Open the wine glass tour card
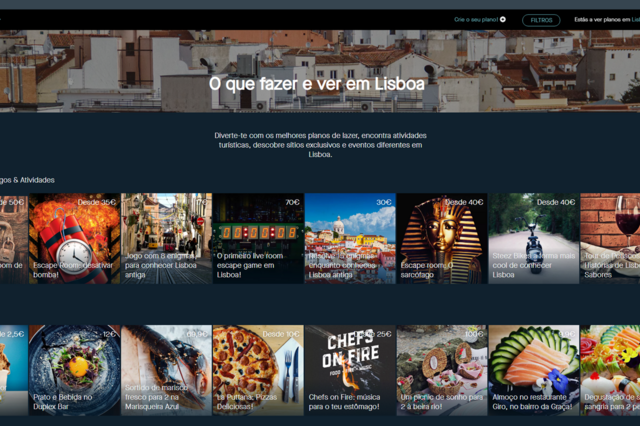This screenshot has height=426, width=640. point(610,238)
